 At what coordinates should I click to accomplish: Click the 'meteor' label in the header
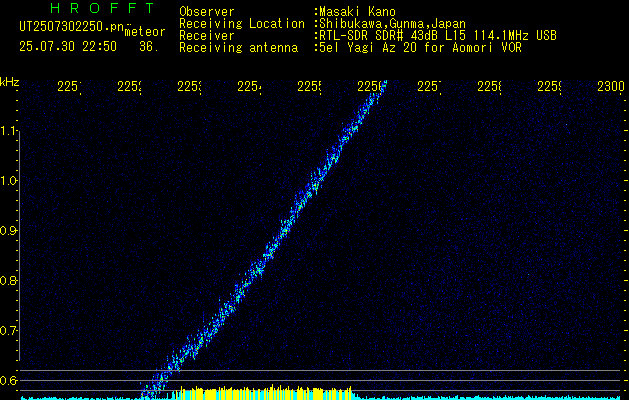[x=145, y=32]
